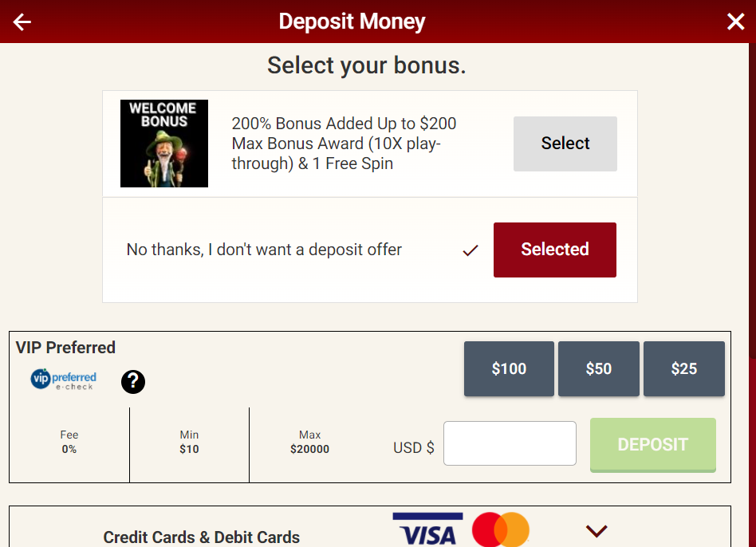Open the VIP Preferred help question mark
This screenshot has width=756, height=547.
point(132,382)
